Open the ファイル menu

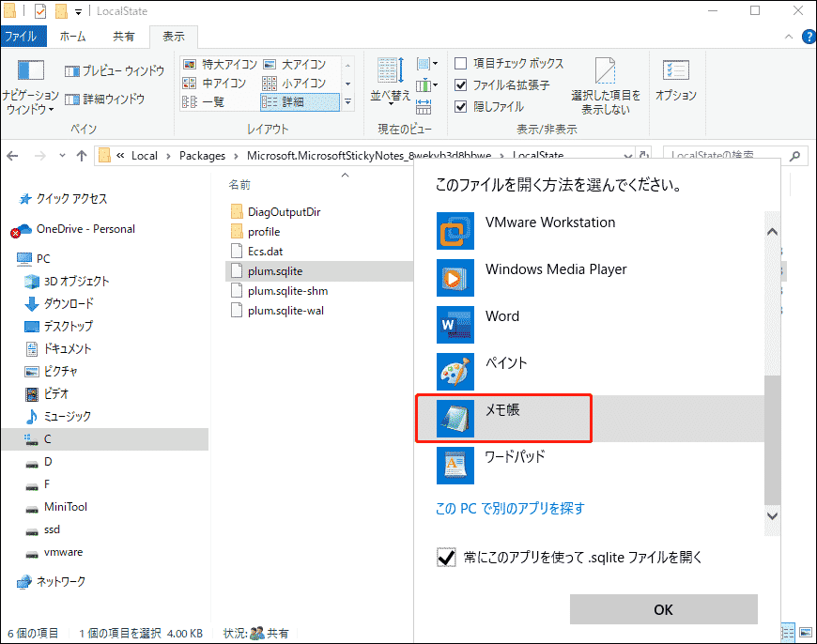pos(23,36)
